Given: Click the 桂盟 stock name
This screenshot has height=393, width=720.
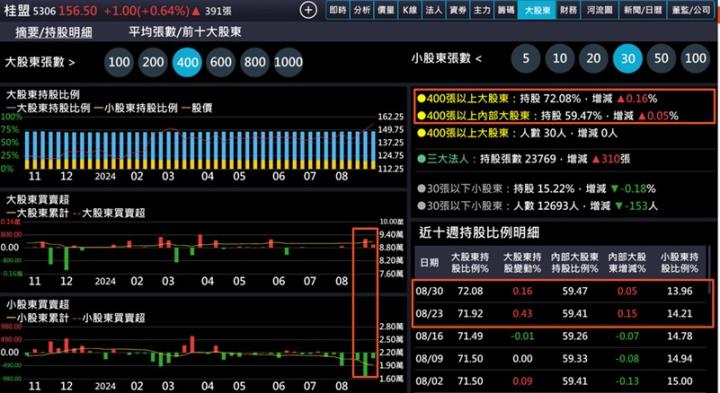Looking at the screenshot, I should [17, 11].
